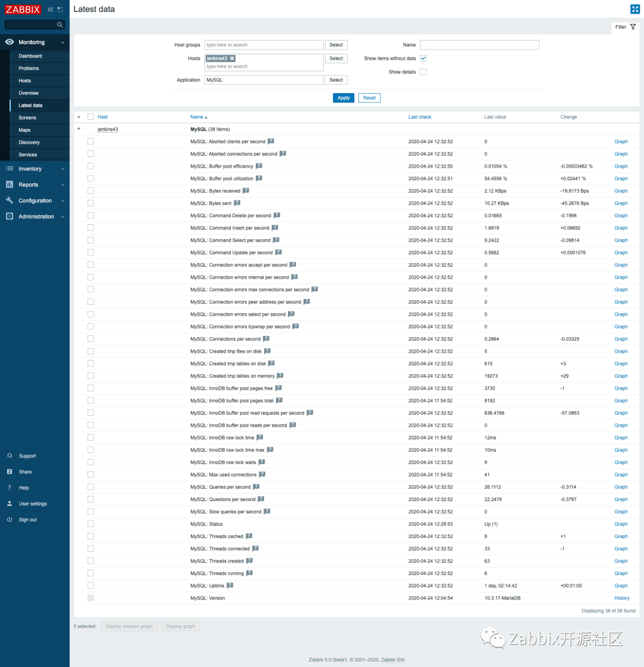Open help icon for Buffer pool efficiency
The image size is (644, 667).
coord(259,166)
